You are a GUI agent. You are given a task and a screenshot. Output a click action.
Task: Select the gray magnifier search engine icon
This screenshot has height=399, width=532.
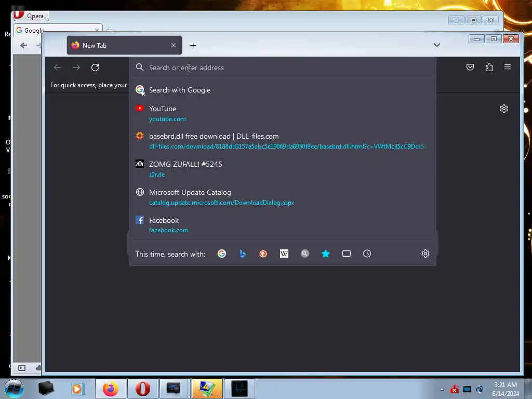(304, 254)
